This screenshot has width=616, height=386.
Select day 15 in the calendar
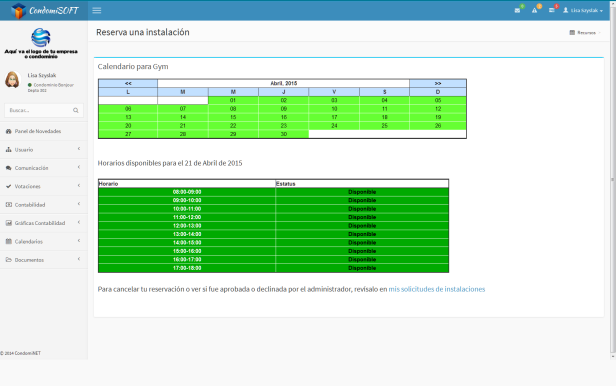point(233,117)
